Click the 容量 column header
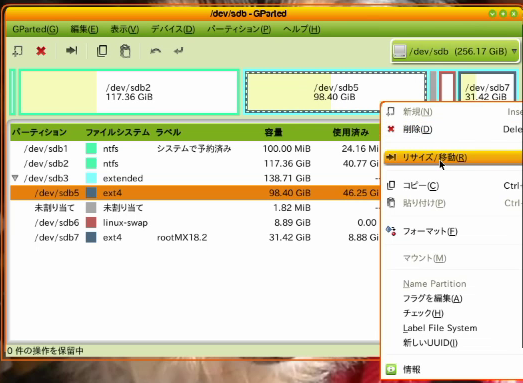This screenshot has width=523, height=383. (x=274, y=132)
